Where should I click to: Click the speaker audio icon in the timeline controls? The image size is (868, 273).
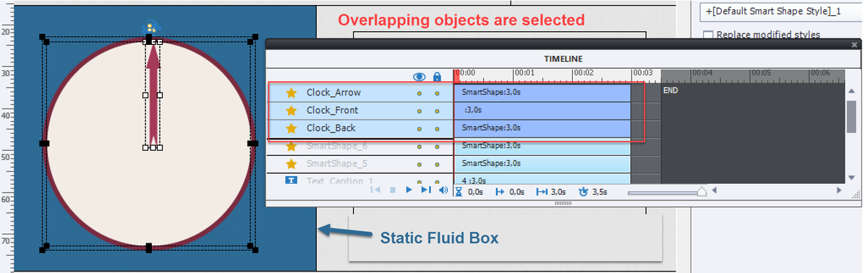click(443, 190)
